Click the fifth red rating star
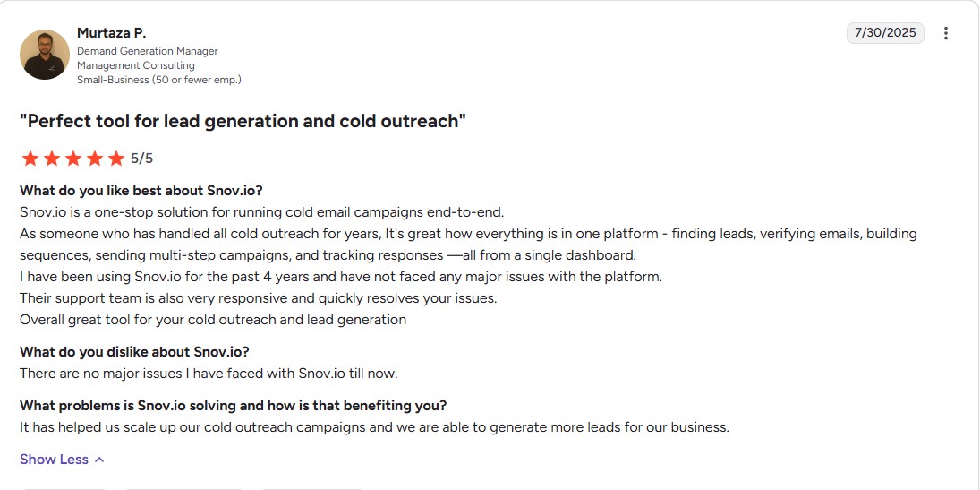This screenshot has width=980, height=490. click(116, 159)
